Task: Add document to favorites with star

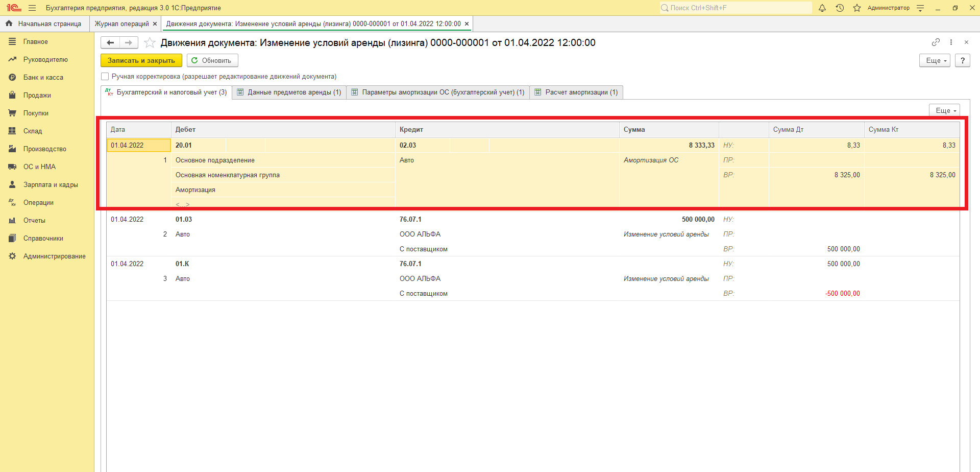Action: 150,43
